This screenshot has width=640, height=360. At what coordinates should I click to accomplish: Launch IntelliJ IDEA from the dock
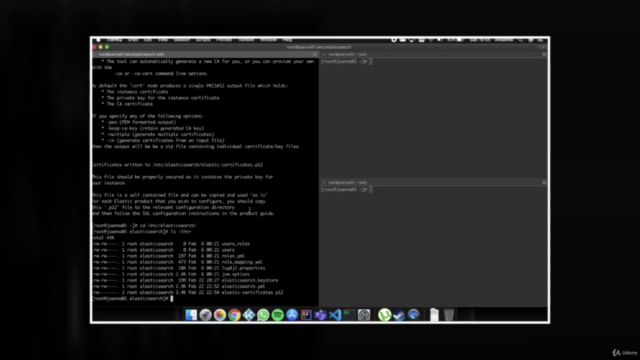click(x=306, y=315)
